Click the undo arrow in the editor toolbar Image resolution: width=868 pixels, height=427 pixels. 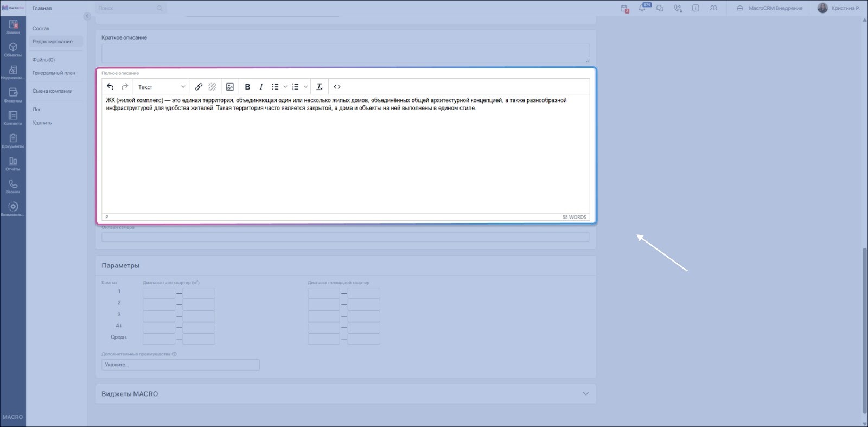tap(110, 87)
